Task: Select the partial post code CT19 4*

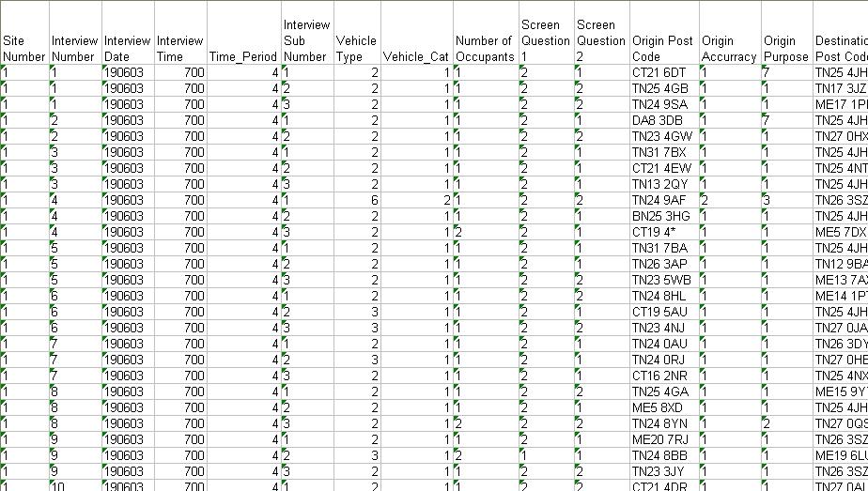Action: (x=665, y=232)
